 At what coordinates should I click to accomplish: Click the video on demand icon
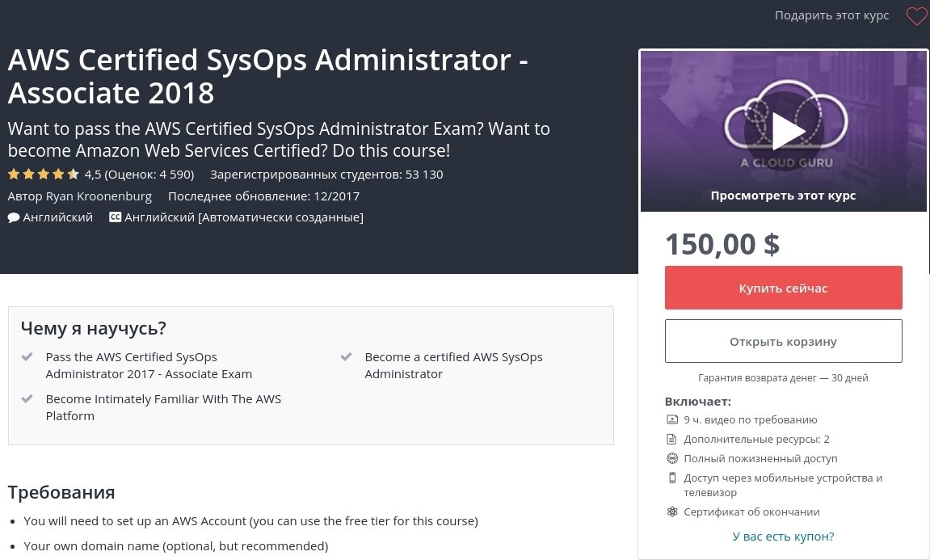click(672, 420)
